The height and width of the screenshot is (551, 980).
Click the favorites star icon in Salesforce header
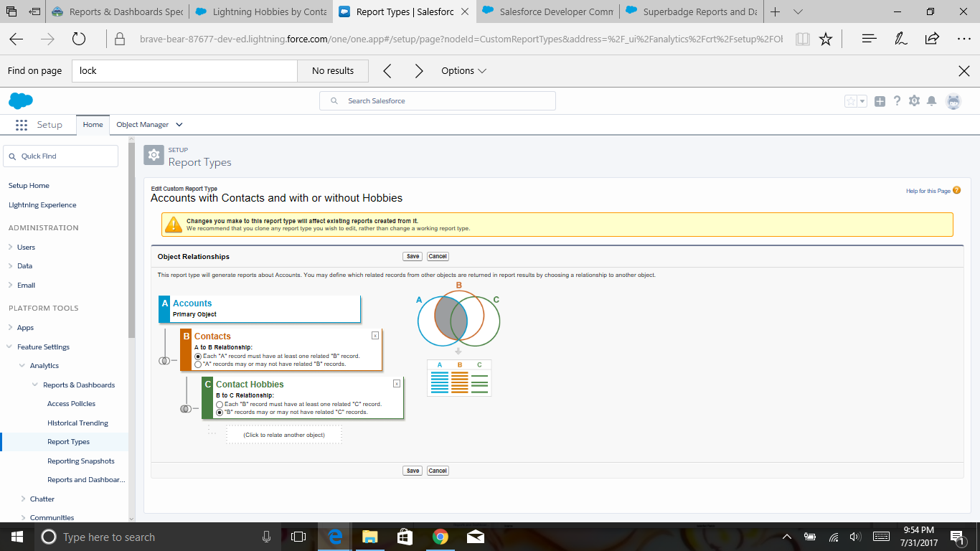tap(851, 101)
